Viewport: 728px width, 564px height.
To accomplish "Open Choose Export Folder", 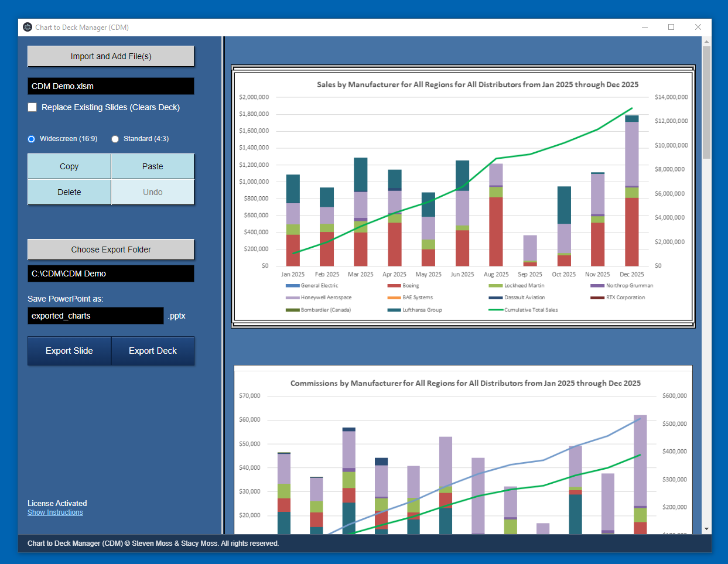I will click(110, 249).
